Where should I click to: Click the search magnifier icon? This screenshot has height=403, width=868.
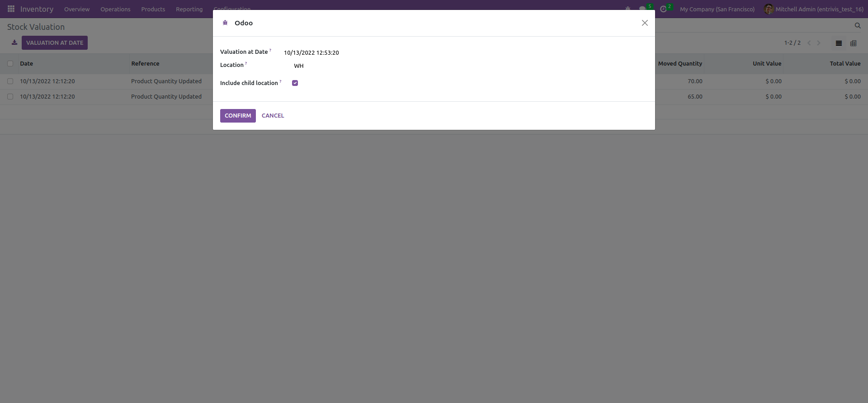tap(858, 26)
